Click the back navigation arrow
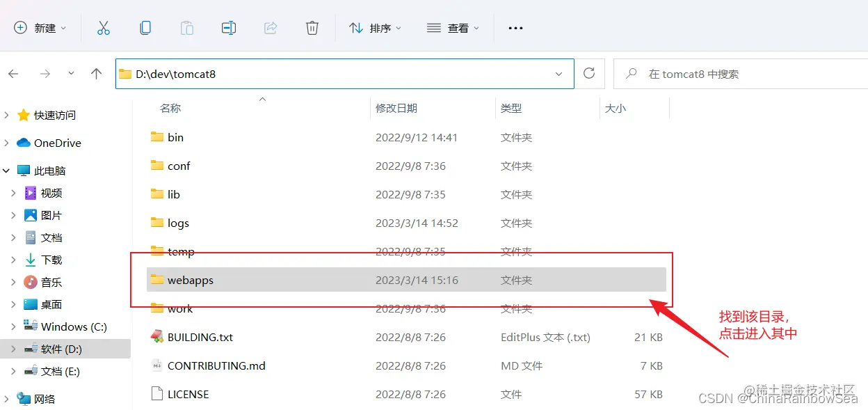 pos(14,73)
